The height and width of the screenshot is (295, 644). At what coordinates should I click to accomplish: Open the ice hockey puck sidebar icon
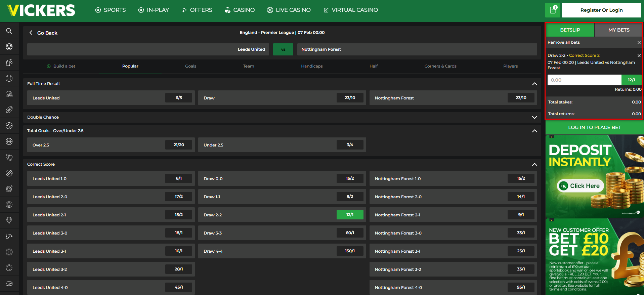(9, 284)
